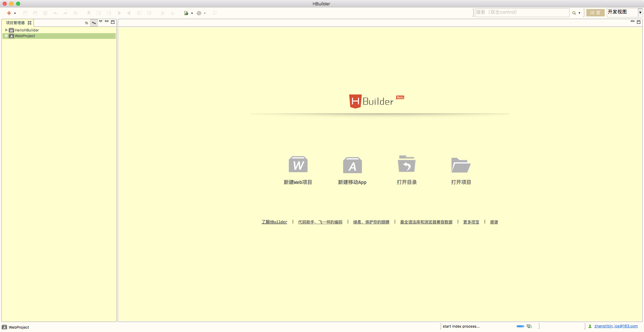
Task: Click the zhangtibin_ios@163.com account link
Action: pyautogui.click(x=616, y=326)
